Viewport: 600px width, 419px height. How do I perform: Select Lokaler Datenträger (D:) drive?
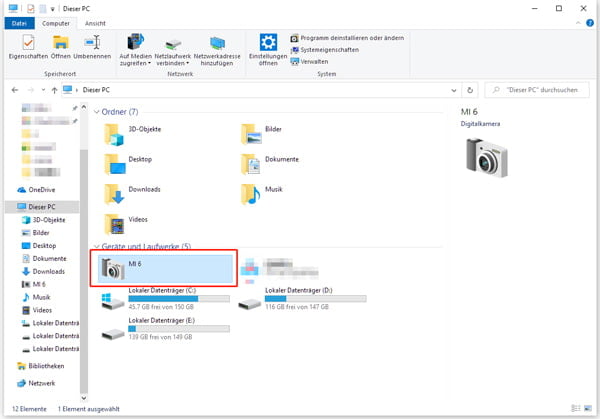pos(302,299)
